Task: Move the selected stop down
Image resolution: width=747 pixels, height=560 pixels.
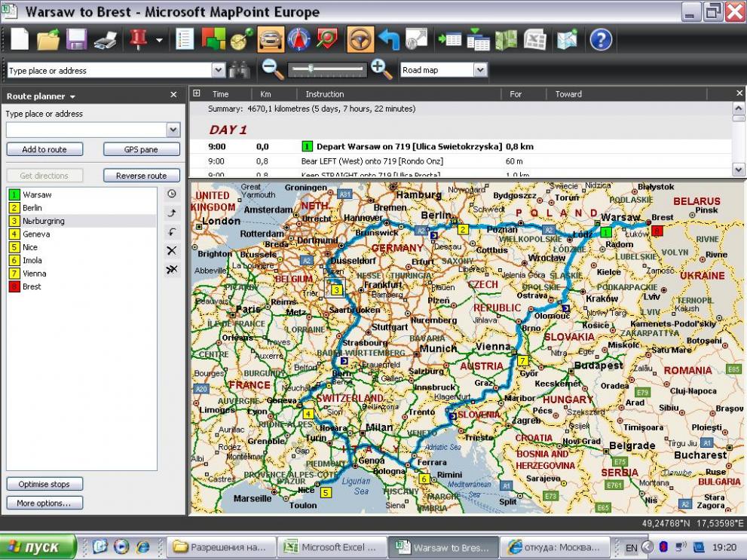Action: [172, 232]
